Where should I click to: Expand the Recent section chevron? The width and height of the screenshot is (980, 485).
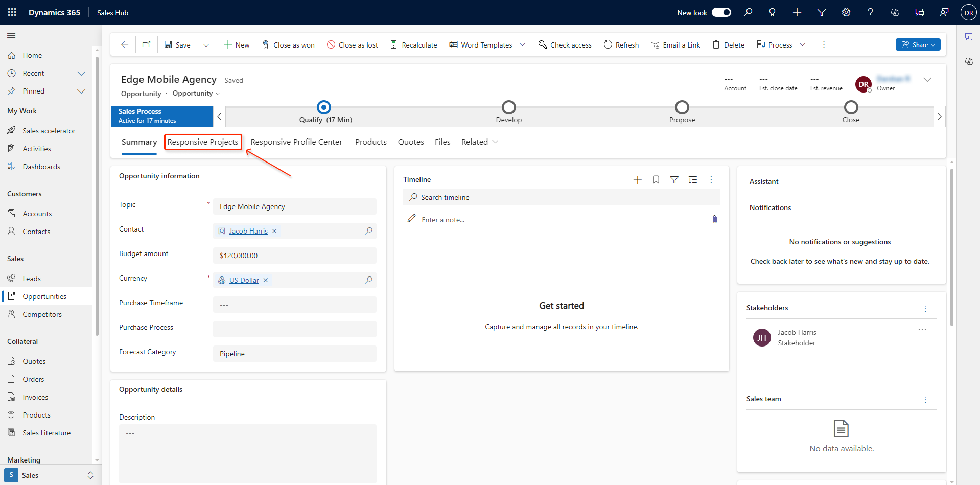point(81,73)
